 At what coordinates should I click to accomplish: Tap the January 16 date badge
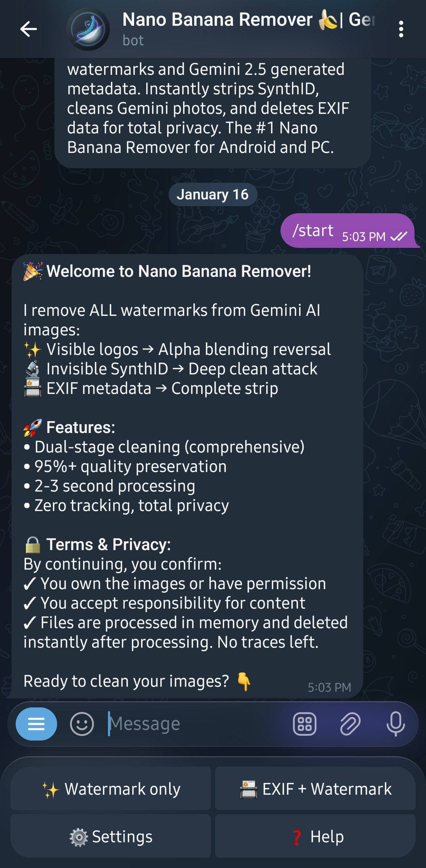(213, 195)
